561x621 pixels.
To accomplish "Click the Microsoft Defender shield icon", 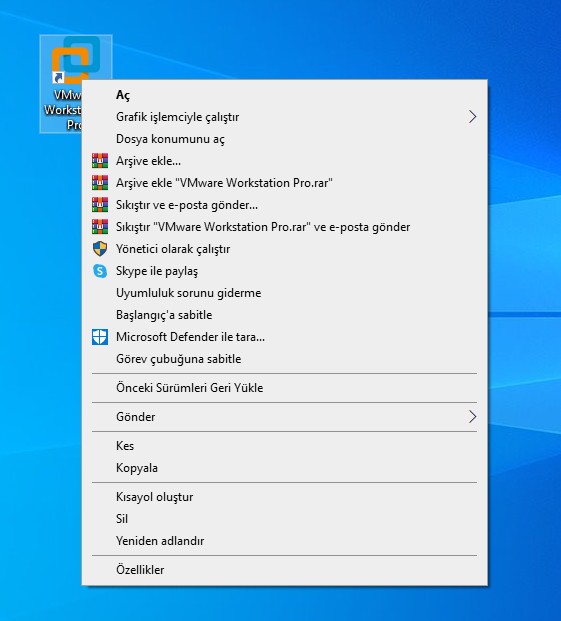I will coord(100,337).
